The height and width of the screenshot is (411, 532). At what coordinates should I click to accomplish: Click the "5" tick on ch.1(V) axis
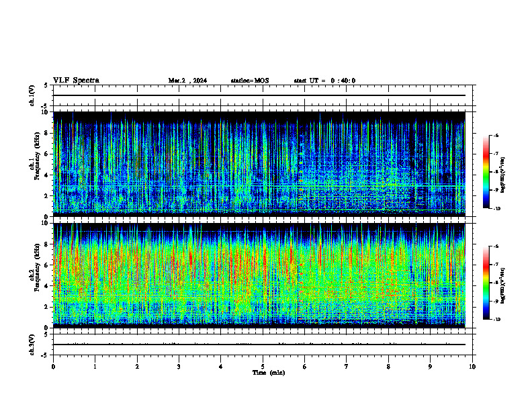(x=46, y=85)
